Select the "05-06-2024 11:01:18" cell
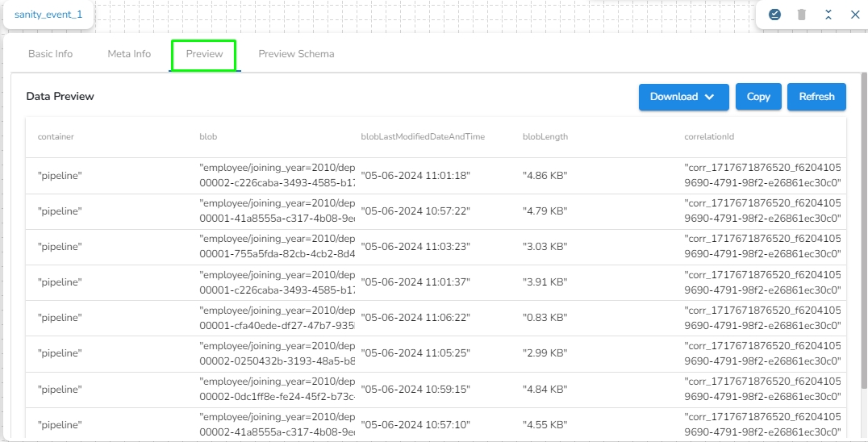 click(x=415, y=176)
